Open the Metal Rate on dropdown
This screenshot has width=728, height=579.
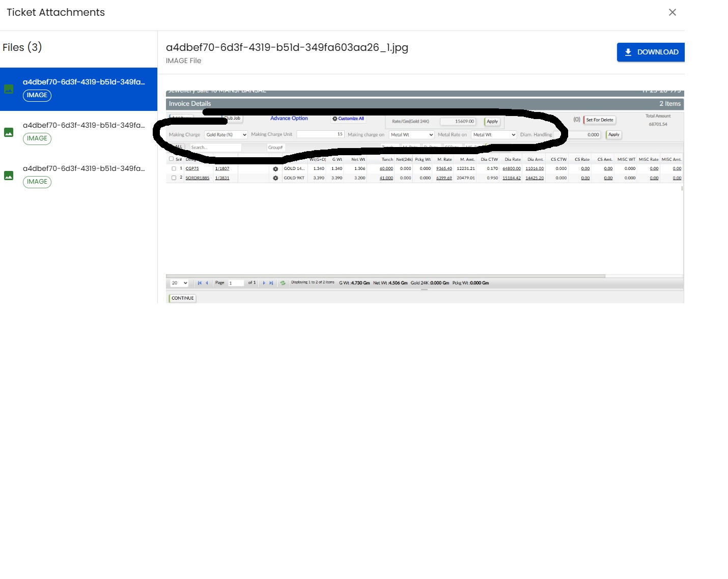[494, 135]
